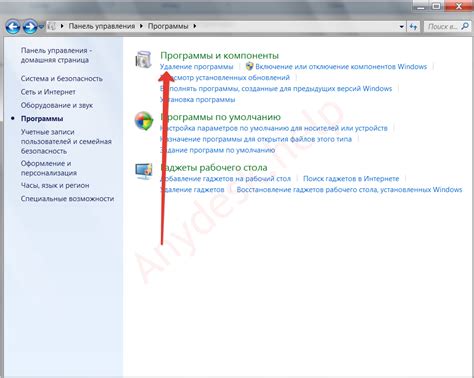Click the Back navigation arrow button

(13, 26)
